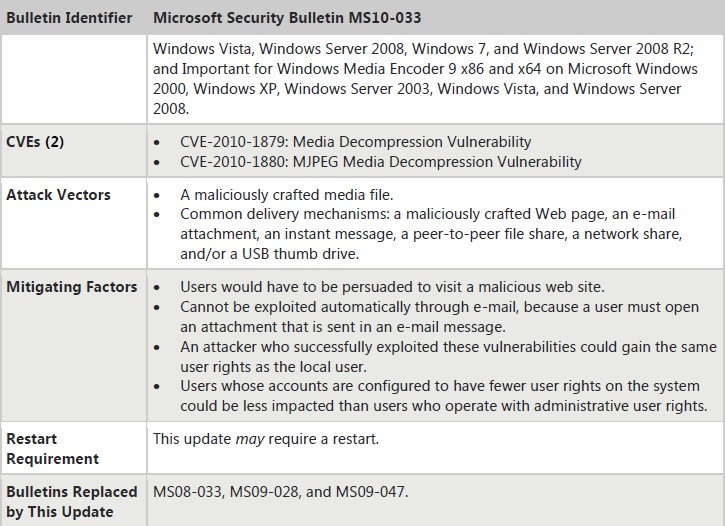The image size is (725, 526).
Task: Click the malicious web site mitigation bullet
Action: tap(393, 287)
